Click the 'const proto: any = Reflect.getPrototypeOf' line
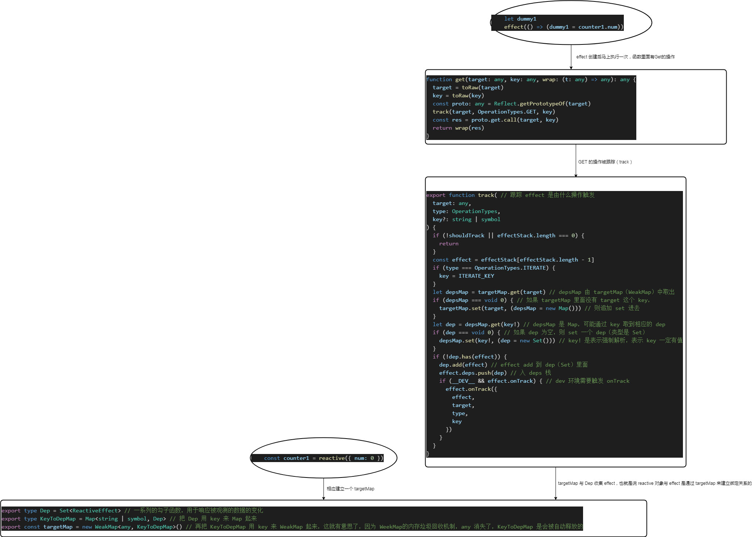Image resolution: width=756 pixels, height=537 pixels. (x=511, y=104)
